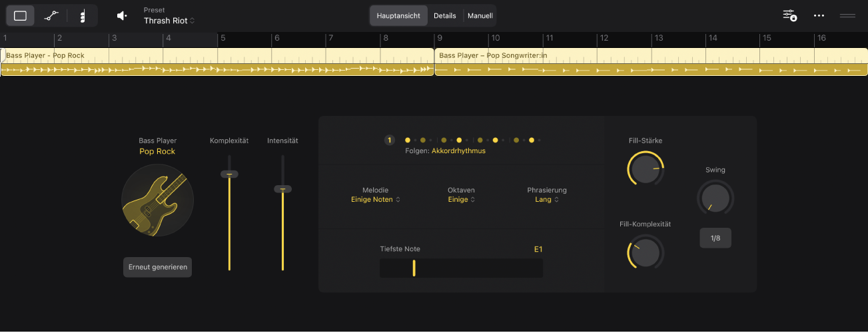
Task: Click the bass guitar style icon
Action: tap(158, 200)
